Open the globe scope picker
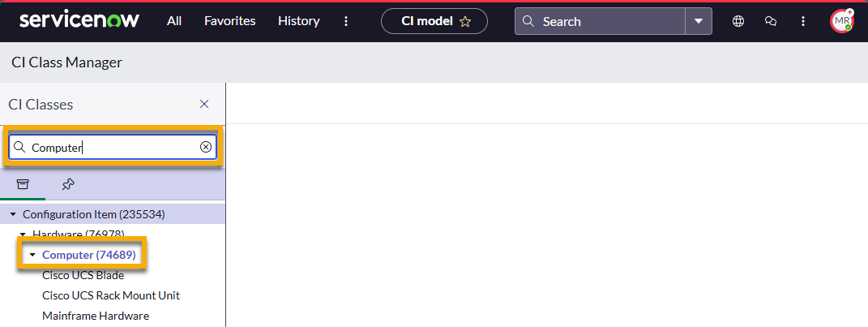Image resolution: width=868 pixels, height=327 pixels. 738,21
